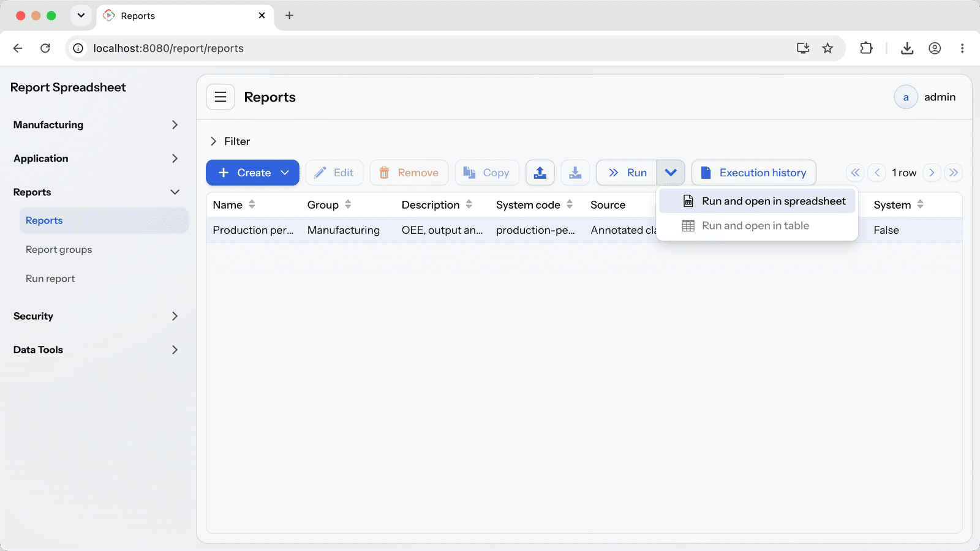Expand the Manufacturing menu section

coord(97,125)
